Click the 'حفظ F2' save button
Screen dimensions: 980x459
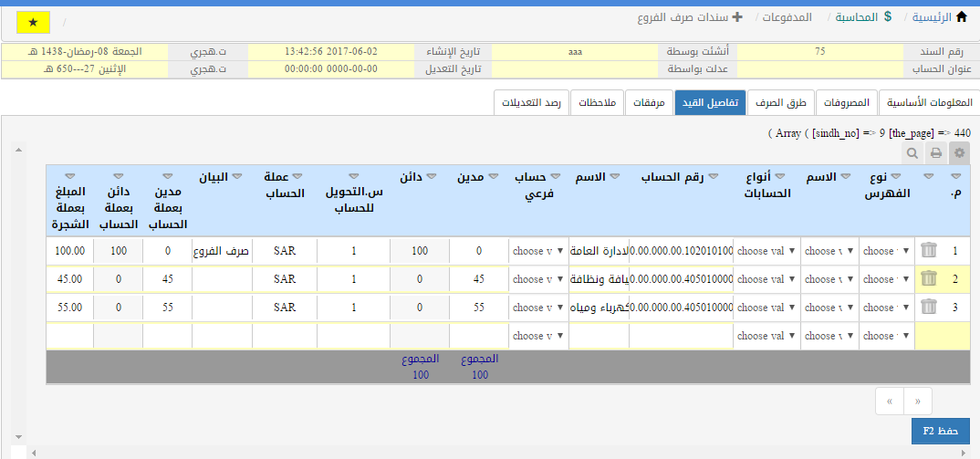coord(940,431)
